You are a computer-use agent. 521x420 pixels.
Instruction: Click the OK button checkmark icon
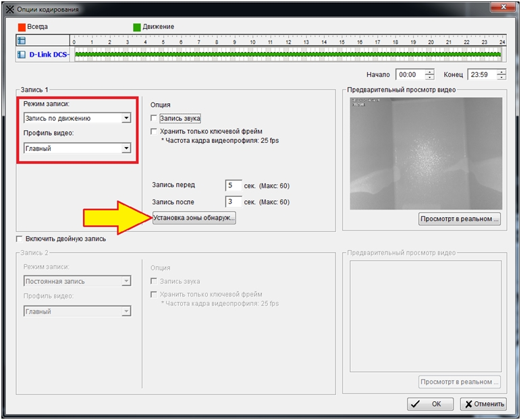coord(416,404)
